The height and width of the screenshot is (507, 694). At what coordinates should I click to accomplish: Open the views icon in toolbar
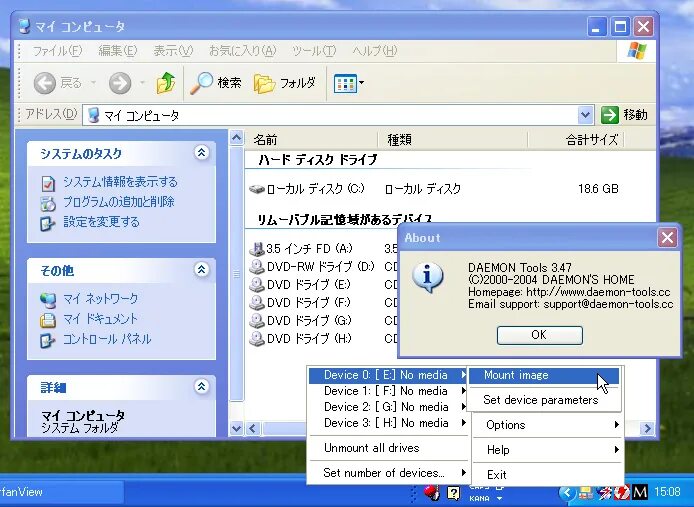click(x=345, y=83)
